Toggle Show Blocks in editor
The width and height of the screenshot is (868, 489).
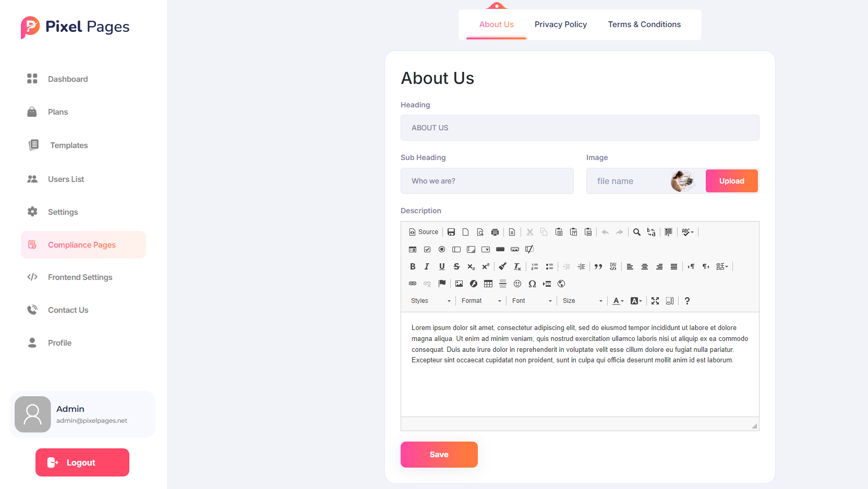[x=670, y=301]
